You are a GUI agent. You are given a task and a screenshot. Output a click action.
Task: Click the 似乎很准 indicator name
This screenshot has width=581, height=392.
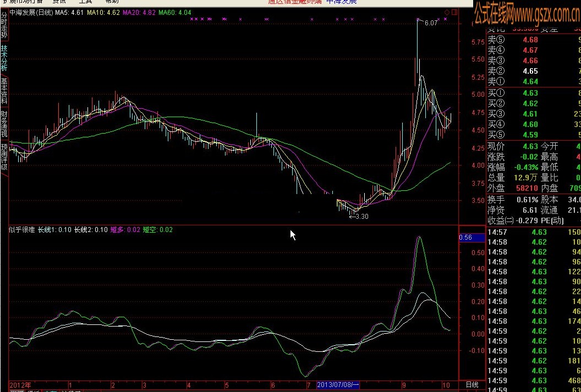[21, 230]
